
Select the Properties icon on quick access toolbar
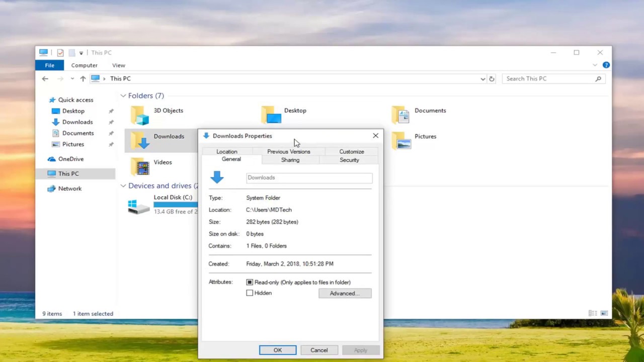pos(60,52)
